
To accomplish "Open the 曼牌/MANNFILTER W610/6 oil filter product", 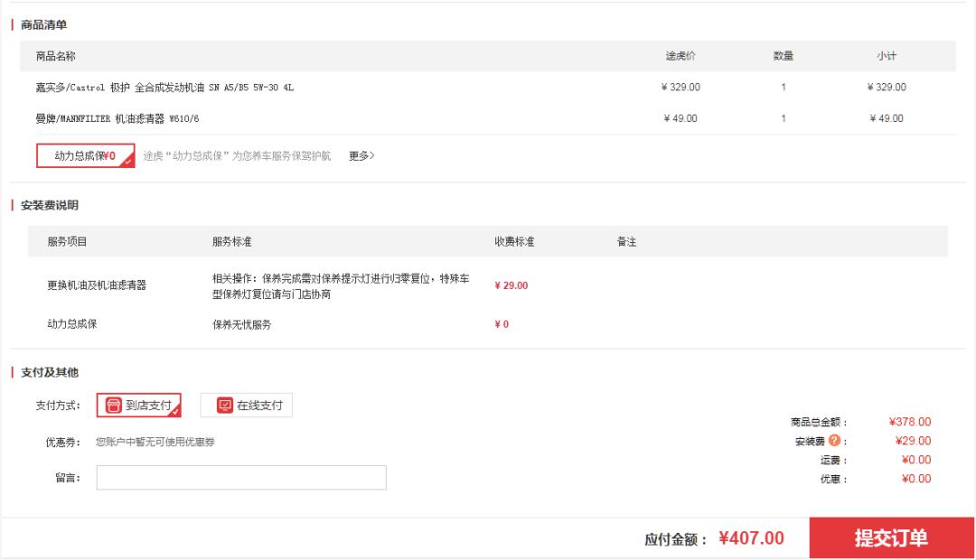I will 117,118.
